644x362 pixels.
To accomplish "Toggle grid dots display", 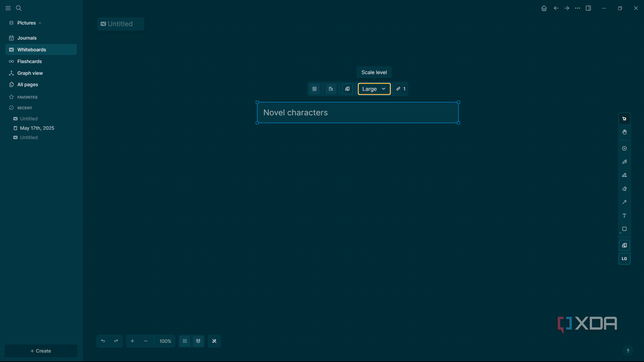I will point(185,341).
